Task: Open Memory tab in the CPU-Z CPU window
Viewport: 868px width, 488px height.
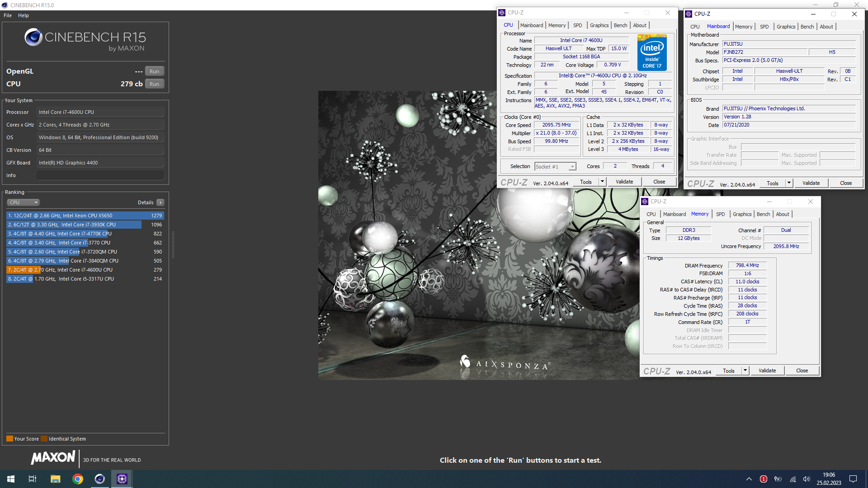Action: coord(557,25)
